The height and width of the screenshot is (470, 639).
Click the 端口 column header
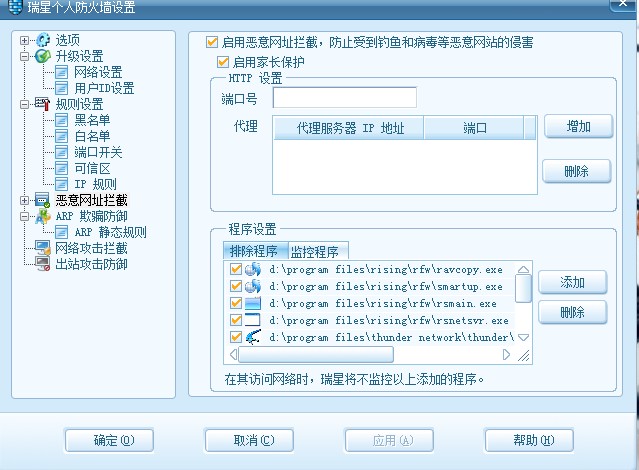474,128
